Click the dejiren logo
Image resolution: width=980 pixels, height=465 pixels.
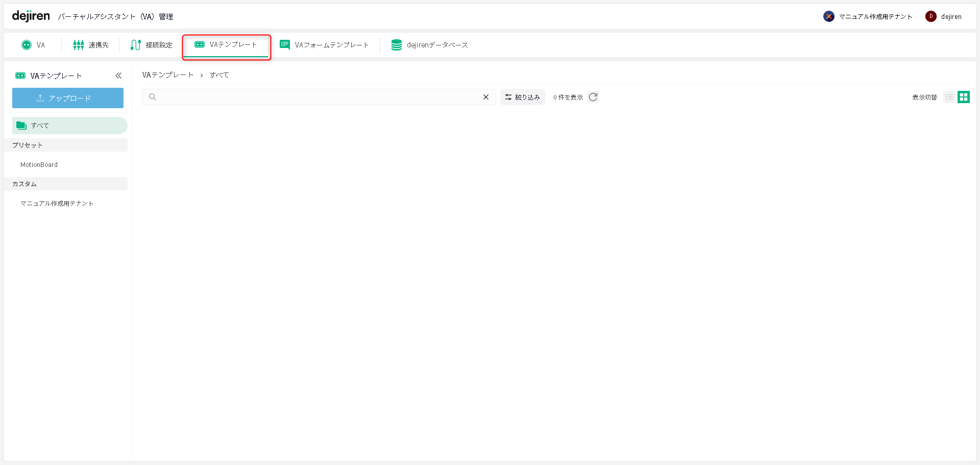(31, 16)
